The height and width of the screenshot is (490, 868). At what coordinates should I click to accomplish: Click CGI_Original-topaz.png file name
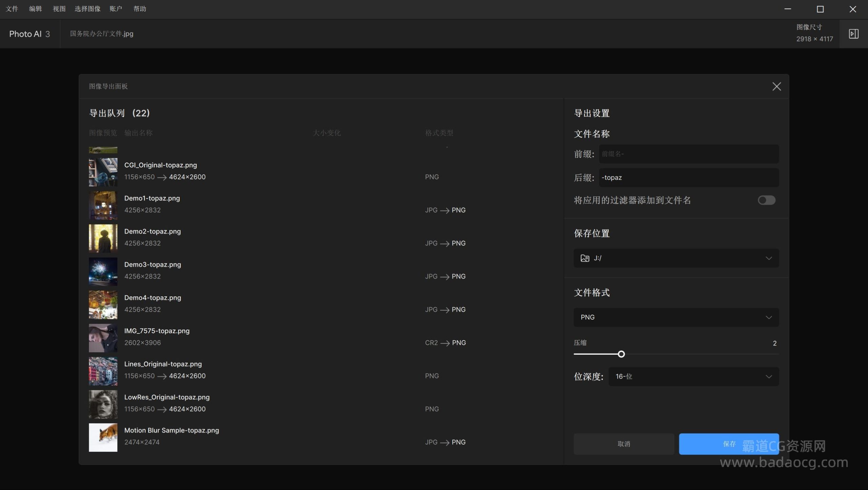pos(160,165)
